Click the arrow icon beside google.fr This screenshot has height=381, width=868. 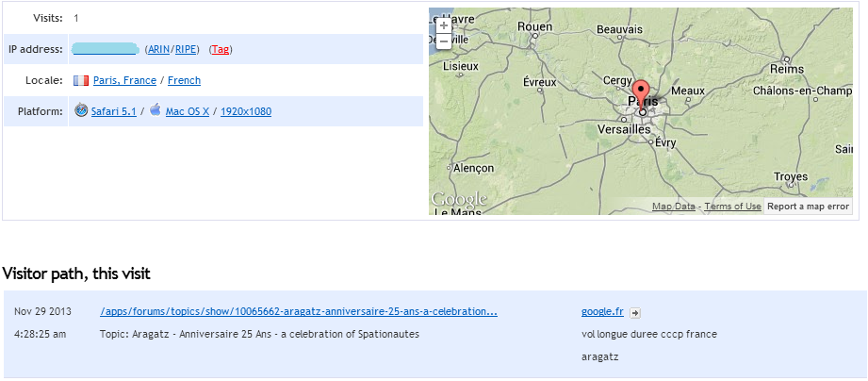(635, 312)
